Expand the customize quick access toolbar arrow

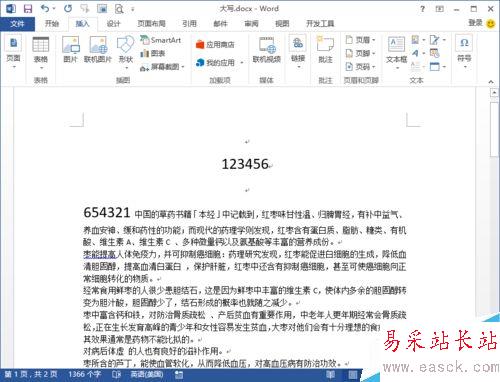tap(133, 9)
